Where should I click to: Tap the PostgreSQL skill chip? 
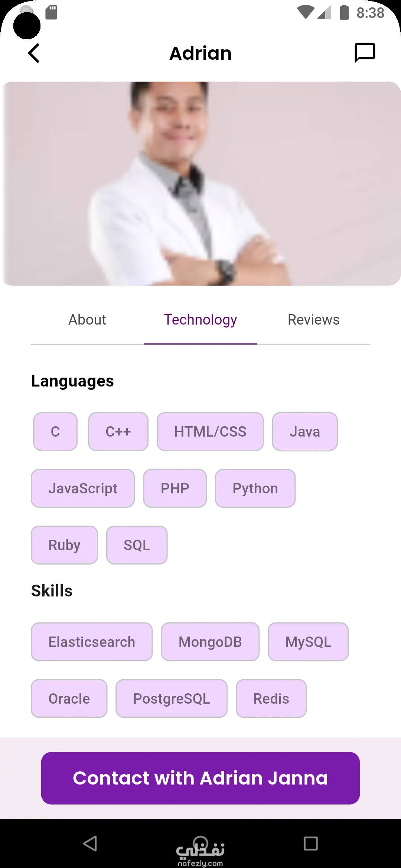[x=172, y=699]
